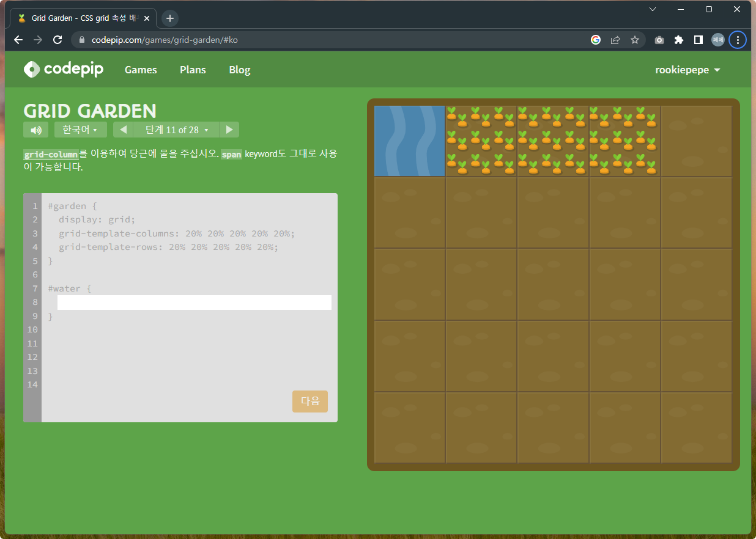Click the codepip logo
This screenshot has height=539, width=756.
click(64, 69)
